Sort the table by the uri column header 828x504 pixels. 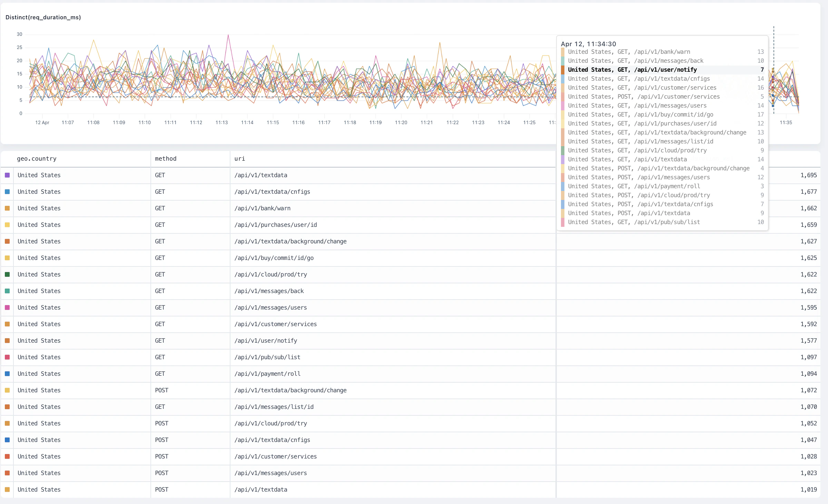click(x=240, y=159)
